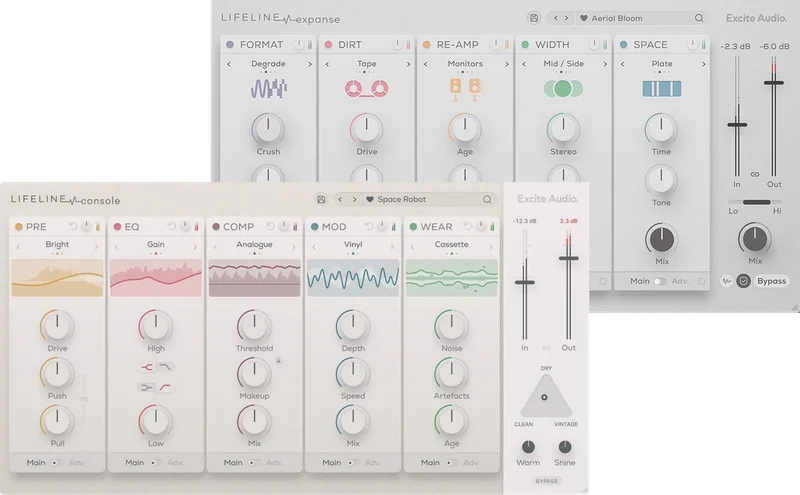This screenshot has height=495, width=800.
Task: Reset the EQ module settings
Action: (172, 226)
